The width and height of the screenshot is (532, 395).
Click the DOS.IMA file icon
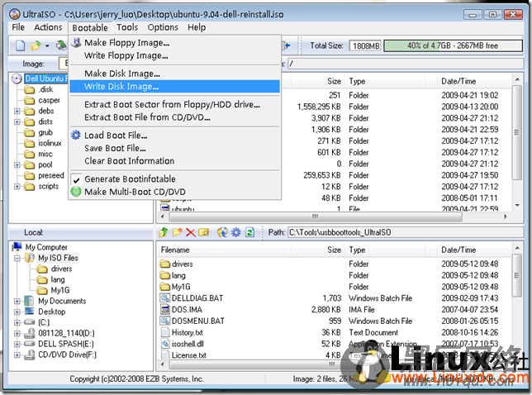pos(165,310)
